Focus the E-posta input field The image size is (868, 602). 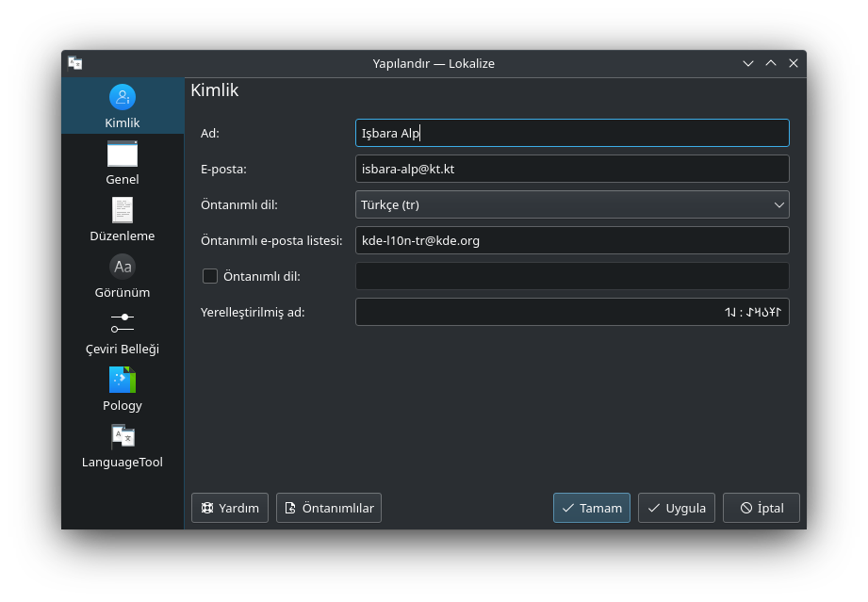tap(572, 169)
